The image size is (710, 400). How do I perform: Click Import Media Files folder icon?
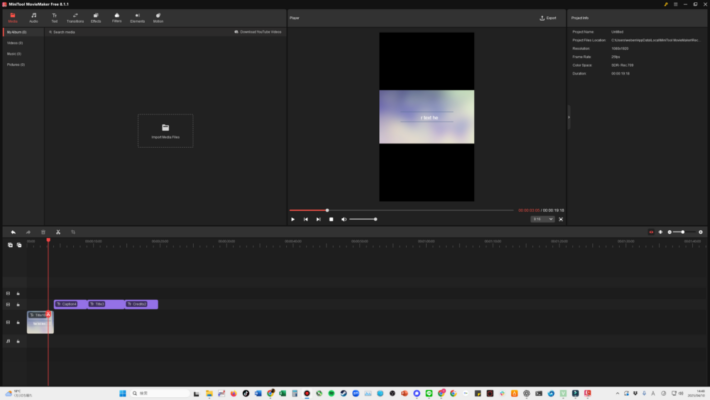coord(165,128)
